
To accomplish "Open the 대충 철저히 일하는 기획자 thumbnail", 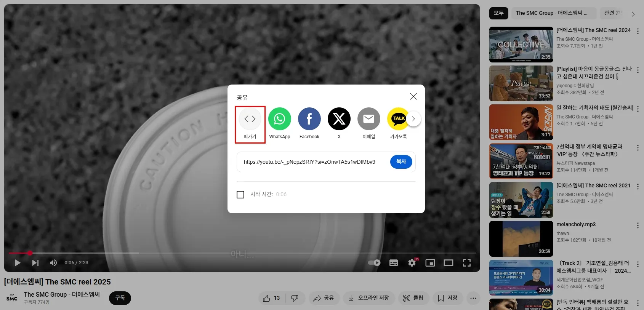I will click(521, 122).
